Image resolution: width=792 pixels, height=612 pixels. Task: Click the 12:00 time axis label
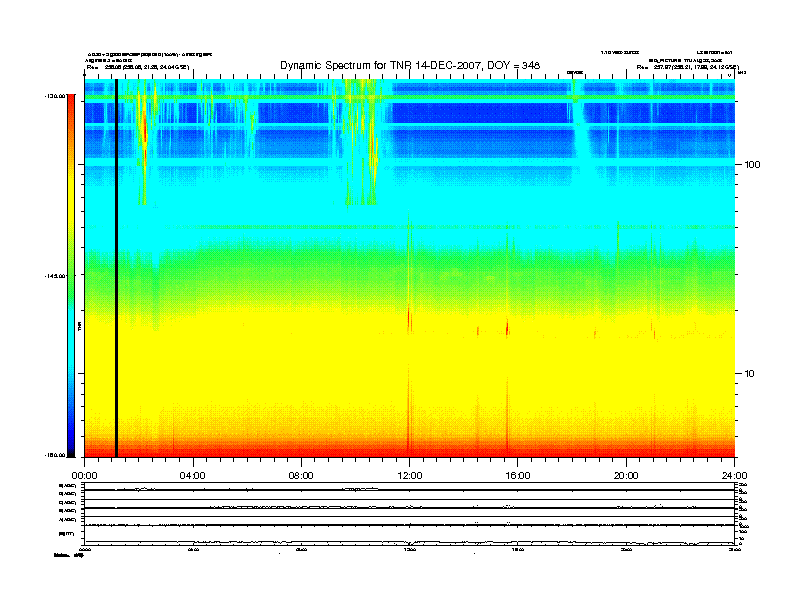point(410,476)
